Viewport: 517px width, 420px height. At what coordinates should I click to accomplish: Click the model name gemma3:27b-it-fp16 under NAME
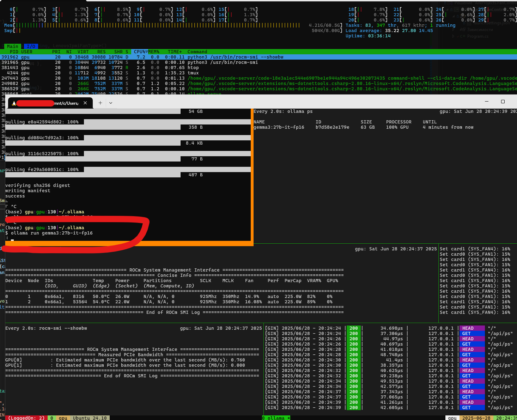point(279,127)
